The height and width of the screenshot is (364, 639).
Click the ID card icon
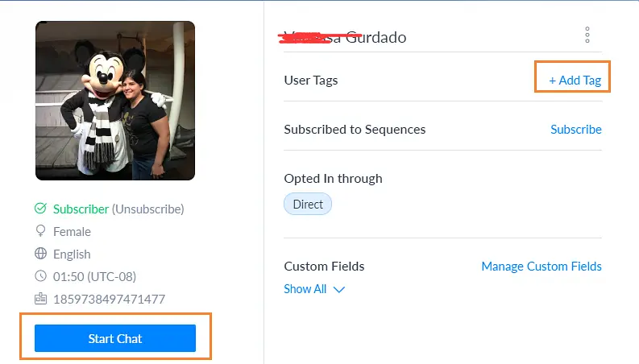40,299
